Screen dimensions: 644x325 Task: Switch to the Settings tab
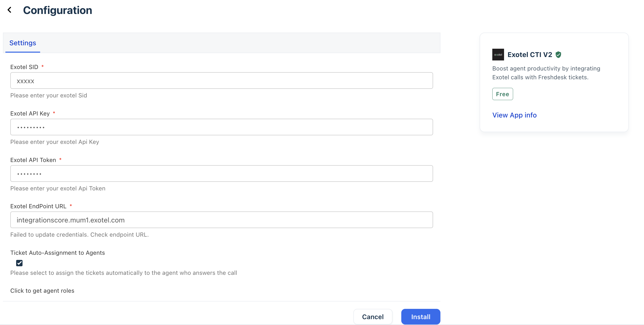(23, 43)
